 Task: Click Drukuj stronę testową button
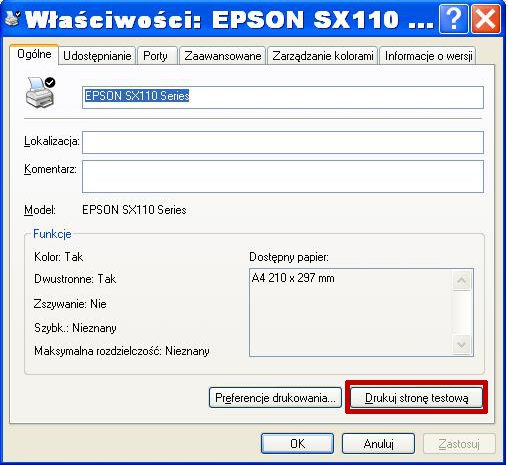(x=416, y=397)
